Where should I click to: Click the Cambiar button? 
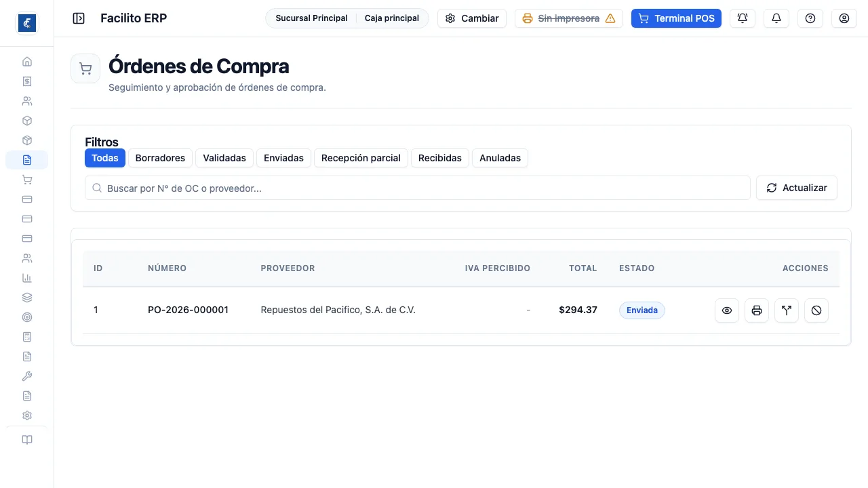472,18
